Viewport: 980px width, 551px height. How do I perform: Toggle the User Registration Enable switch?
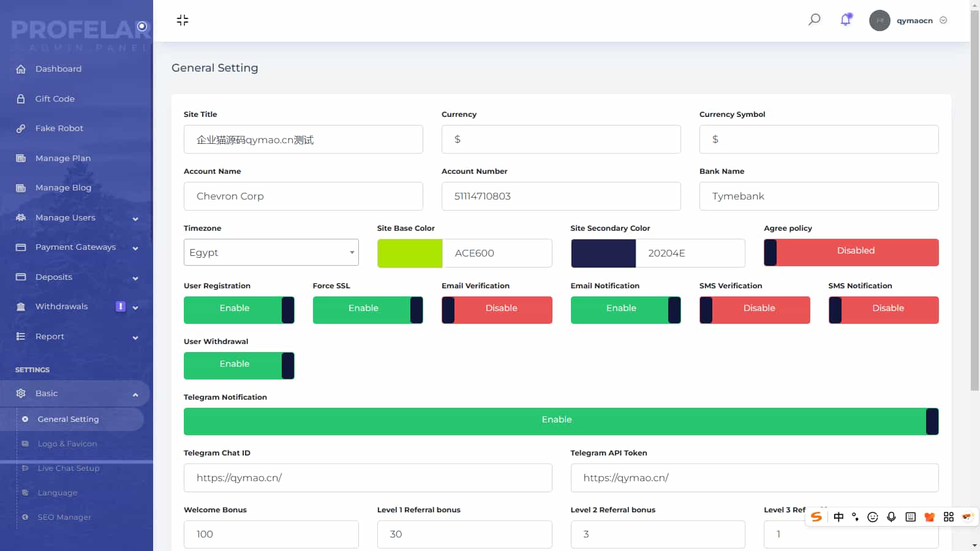click(239, 309)
